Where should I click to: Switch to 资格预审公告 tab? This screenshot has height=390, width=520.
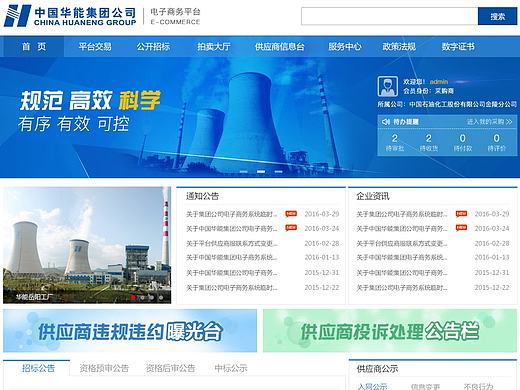point(104,368)
